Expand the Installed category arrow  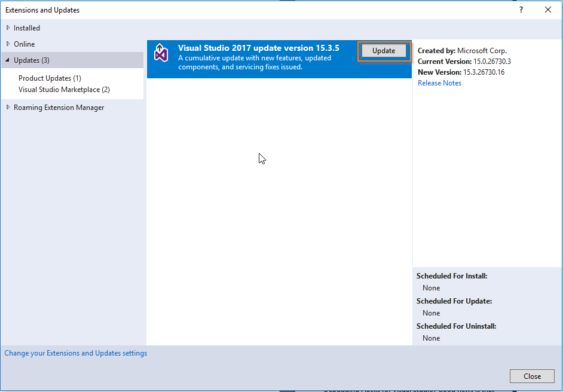point(8,27)
